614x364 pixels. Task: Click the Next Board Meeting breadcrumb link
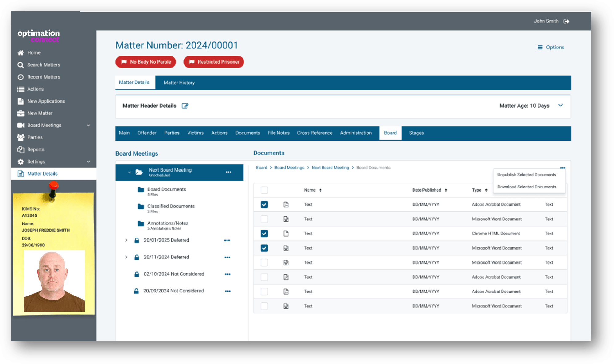(x=330, y=168)
